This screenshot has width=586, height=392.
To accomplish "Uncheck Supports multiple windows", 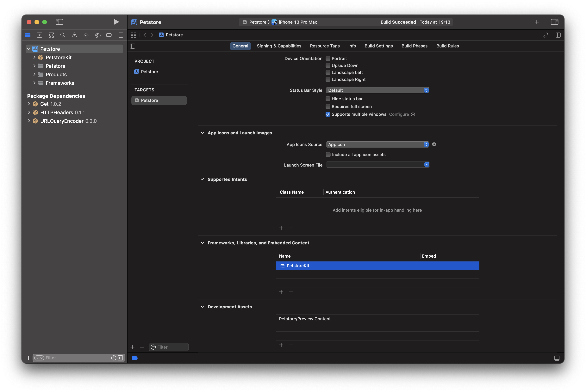I will pos(328,114).
